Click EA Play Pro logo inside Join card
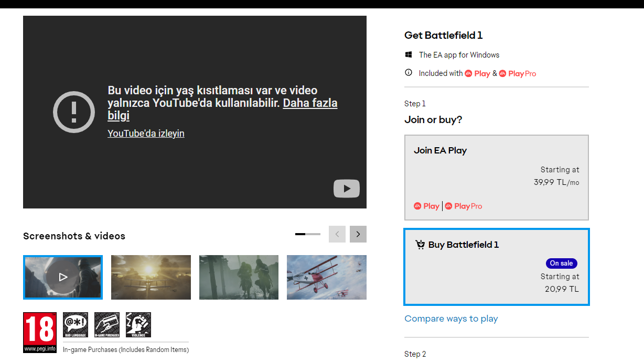The height and width of the screenshot is (363, 644). tap(464, 206)
